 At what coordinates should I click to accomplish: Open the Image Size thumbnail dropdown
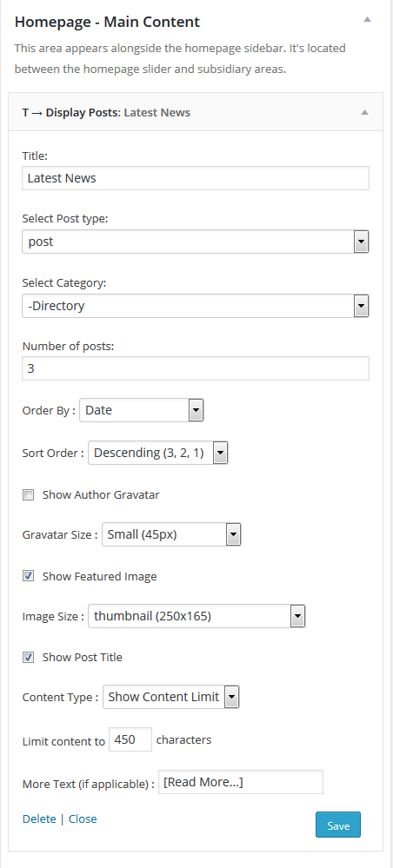point(196,615)
